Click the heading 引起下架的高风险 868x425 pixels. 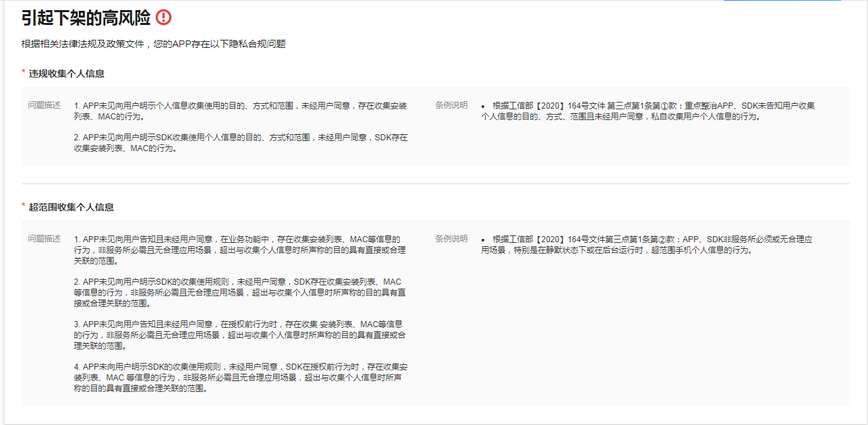tap(86, 18)
